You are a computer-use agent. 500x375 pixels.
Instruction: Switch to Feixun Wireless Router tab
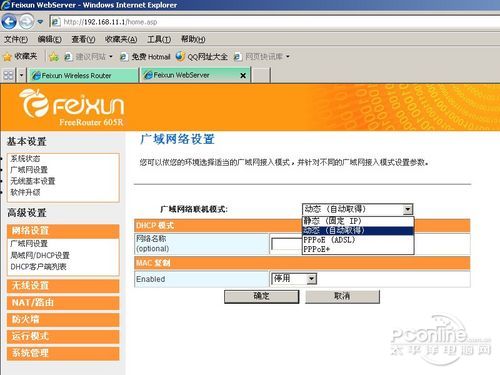pos(83,75)
